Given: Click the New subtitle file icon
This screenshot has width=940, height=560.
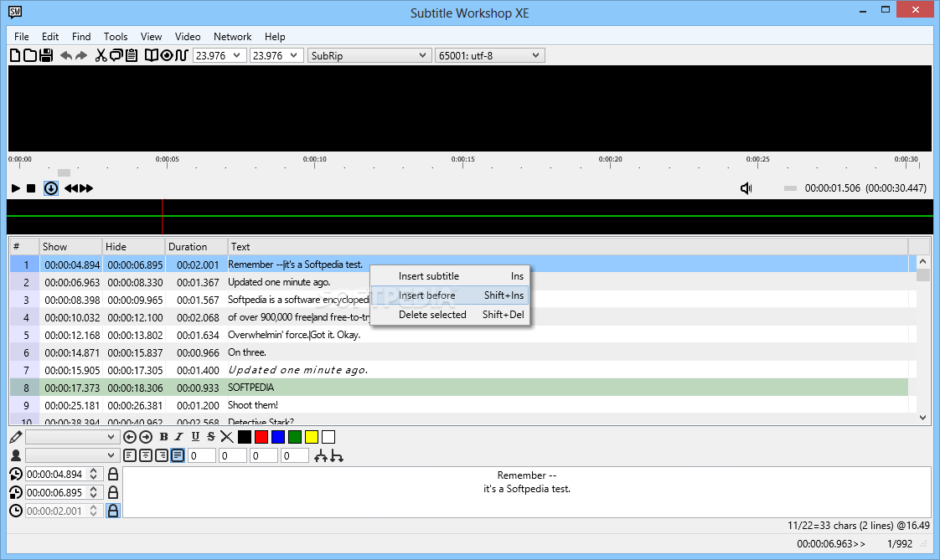Looking at the screenshot, I should (x=15, y=56).
